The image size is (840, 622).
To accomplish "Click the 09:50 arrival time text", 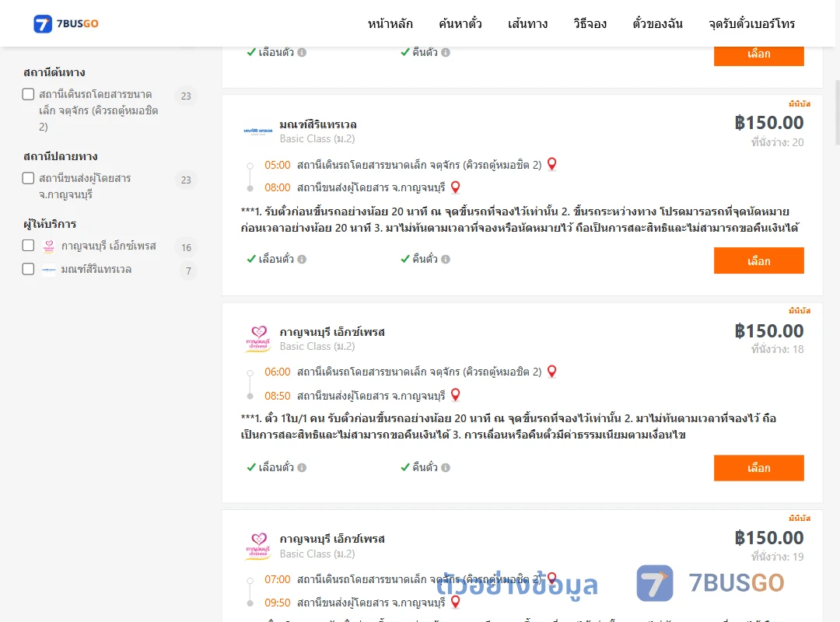I will 278,603.
